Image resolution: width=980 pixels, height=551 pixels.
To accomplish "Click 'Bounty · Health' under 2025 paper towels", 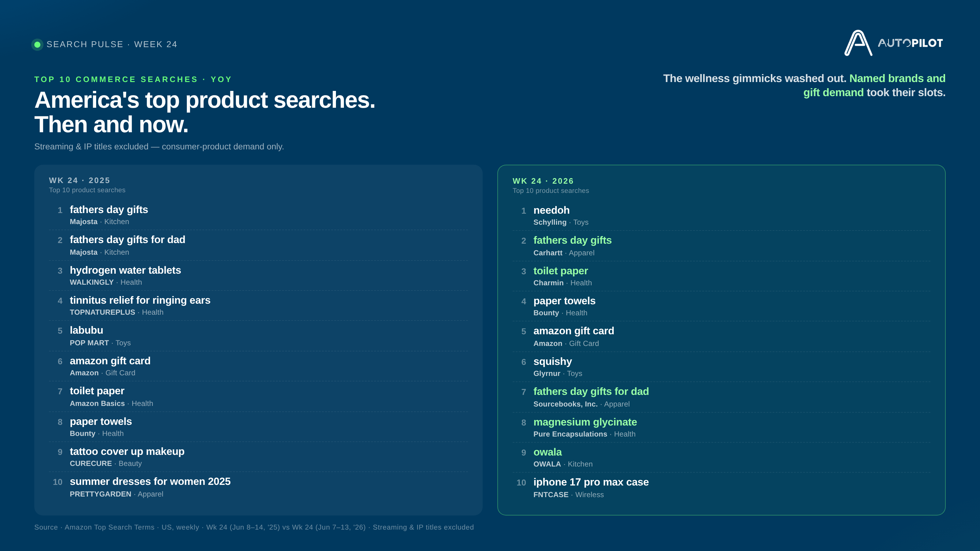I will pyautogui.click(x=97, y=433).
